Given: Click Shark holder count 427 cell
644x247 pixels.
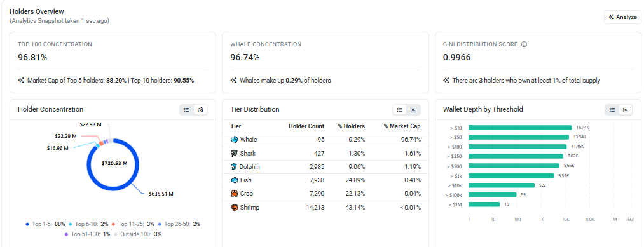Looking at the screenshot, I should [x=319, y=154].
